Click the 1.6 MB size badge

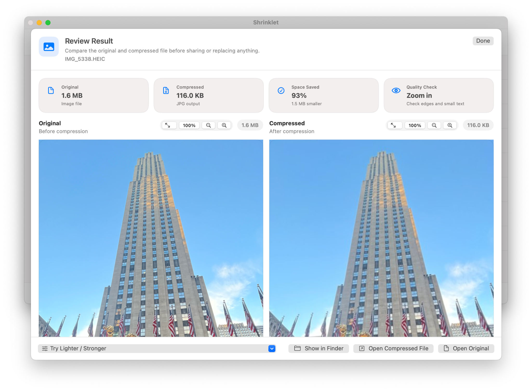click(x=250, y=125)
